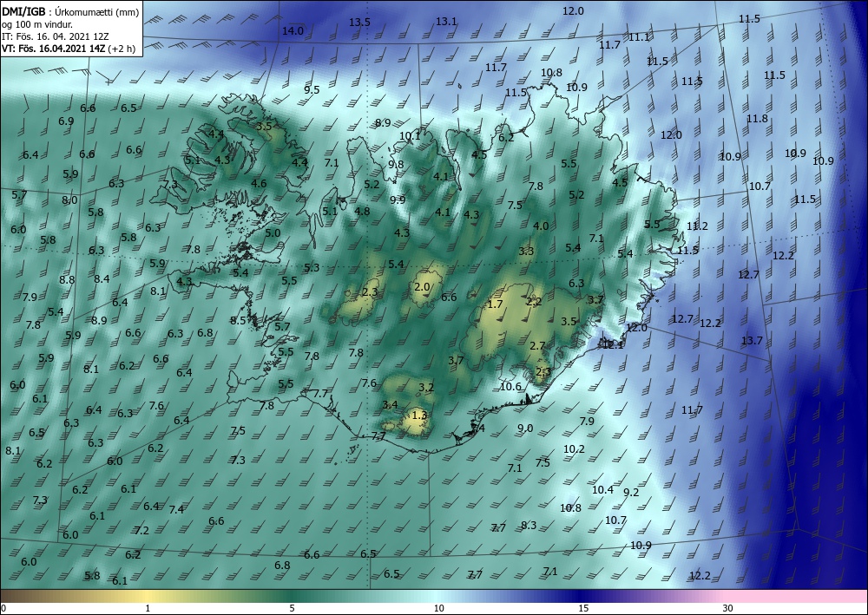Select the 9.5 value on the map
Image resolution: width=868 pixels, height=615 pixels.
click(312, 89)
